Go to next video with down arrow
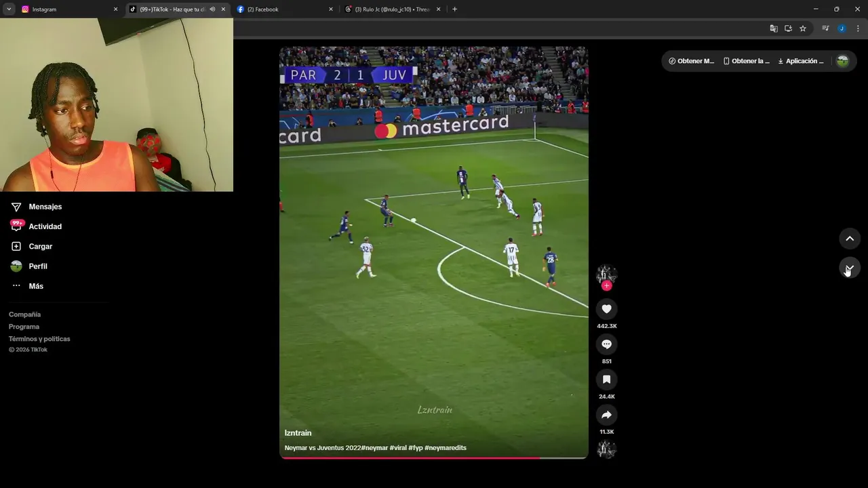Screen dimensions: 868x488 [849, 268]
